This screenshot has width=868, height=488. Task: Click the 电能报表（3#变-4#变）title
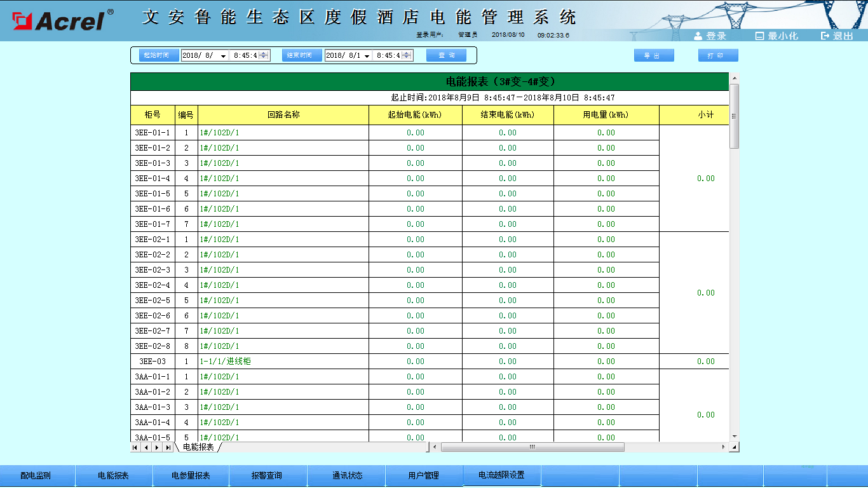click(501, 81)
